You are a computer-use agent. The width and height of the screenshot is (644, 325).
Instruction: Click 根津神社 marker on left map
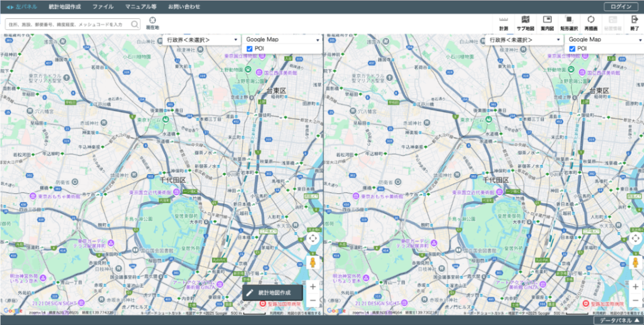click(x=200, y=49)
